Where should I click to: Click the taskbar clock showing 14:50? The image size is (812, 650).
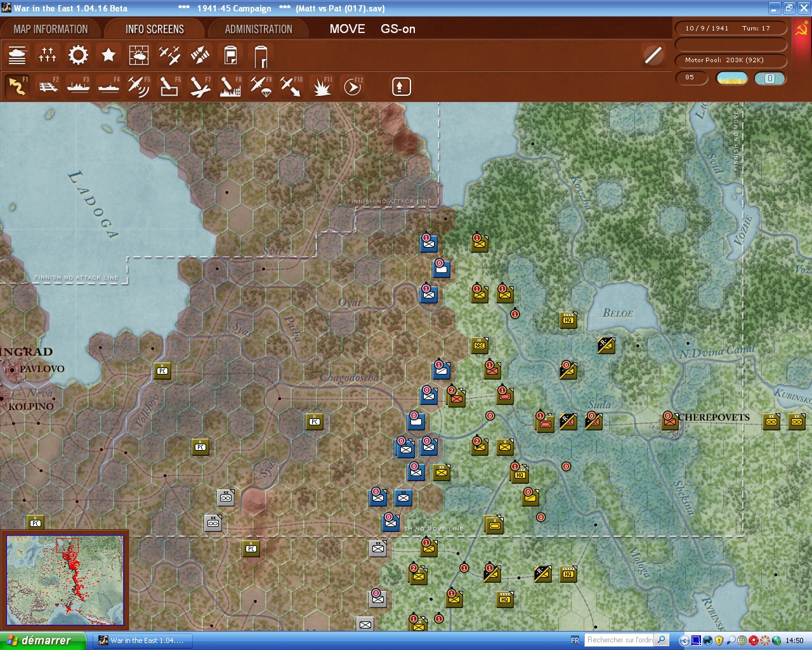tap(794, 640)
